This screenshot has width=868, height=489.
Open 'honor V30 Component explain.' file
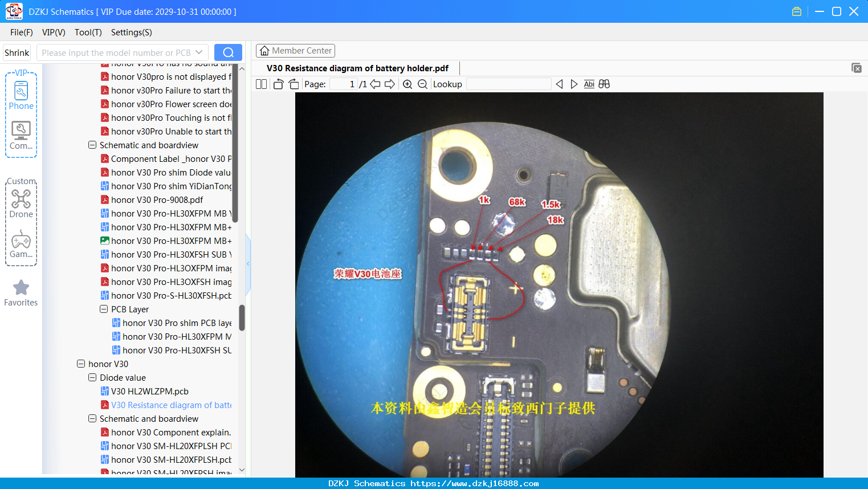(171, 433)
